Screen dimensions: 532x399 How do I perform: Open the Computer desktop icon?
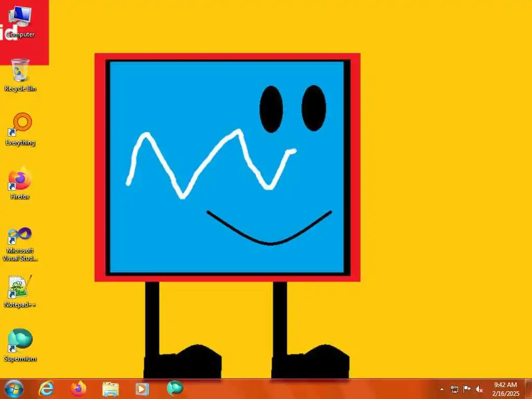[x=20, y=21]
